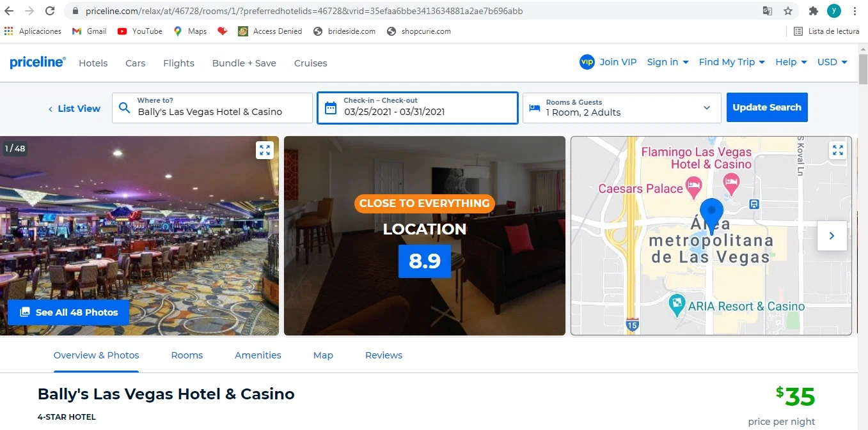Click the Check-in – Check-out date field
The height and width of the screenshot is (430, 868).
click(x=418, y=108)
